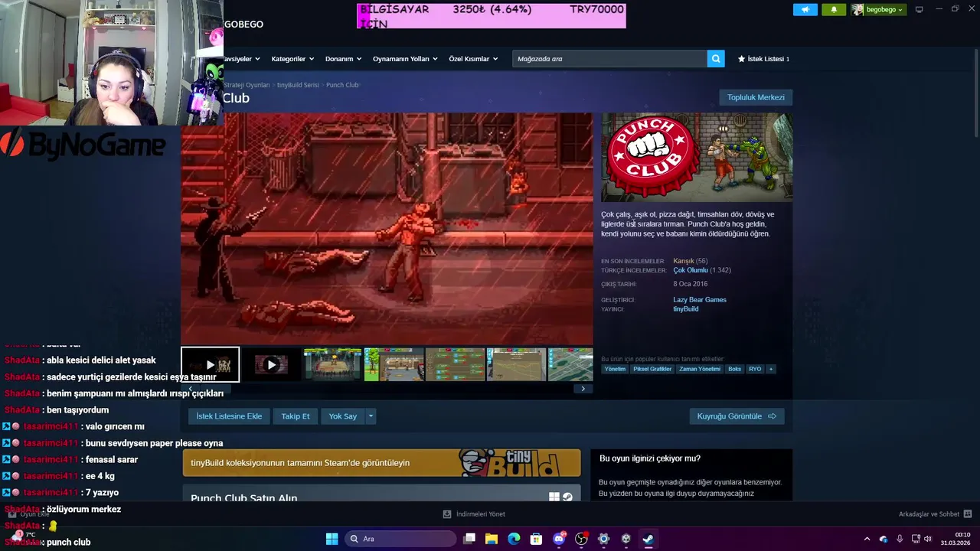The image size is (980, 551).
Task: Click the magnifier search button in store
Action: pyautogui.click(x=716, y=59)
